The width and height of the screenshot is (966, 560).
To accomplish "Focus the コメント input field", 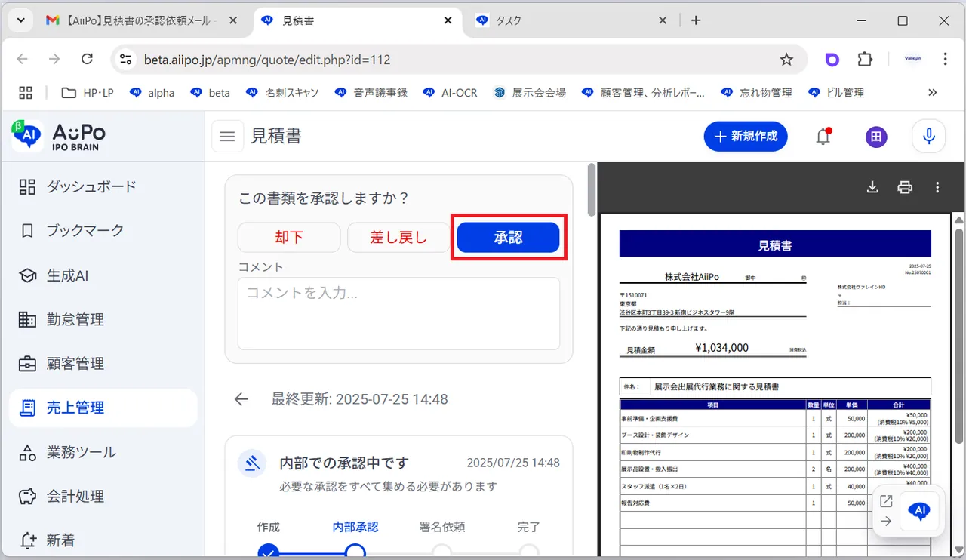I will 398,313.
